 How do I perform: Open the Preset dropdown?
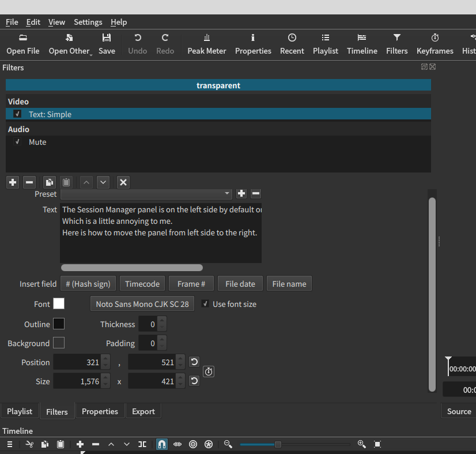coord(227,194)
